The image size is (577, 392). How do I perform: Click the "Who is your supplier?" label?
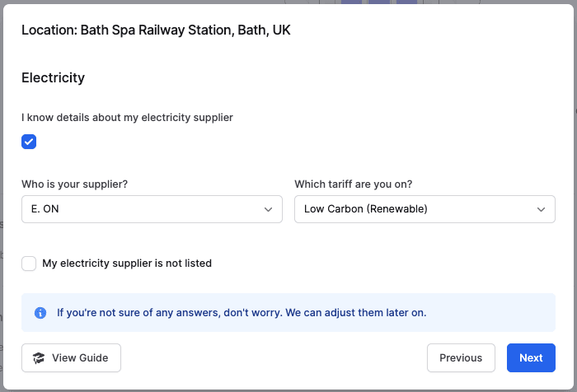point(86,184)
